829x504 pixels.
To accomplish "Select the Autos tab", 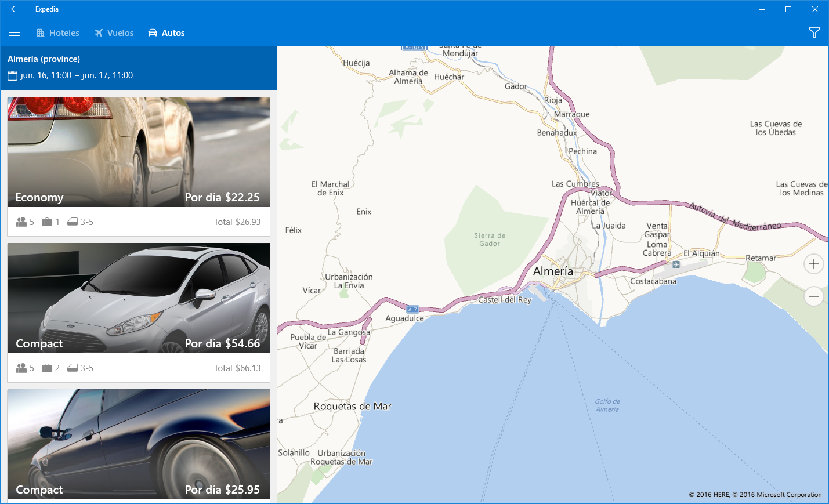I will 166,33.
